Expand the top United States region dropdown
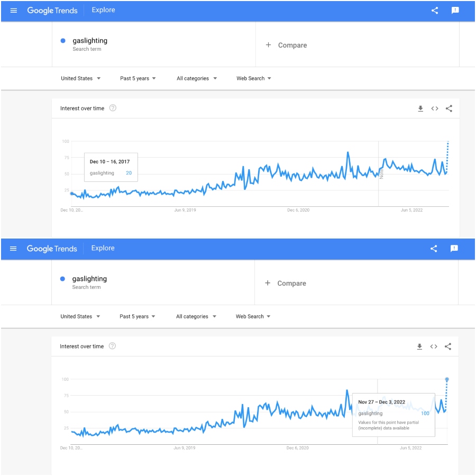 pos(80,78)
